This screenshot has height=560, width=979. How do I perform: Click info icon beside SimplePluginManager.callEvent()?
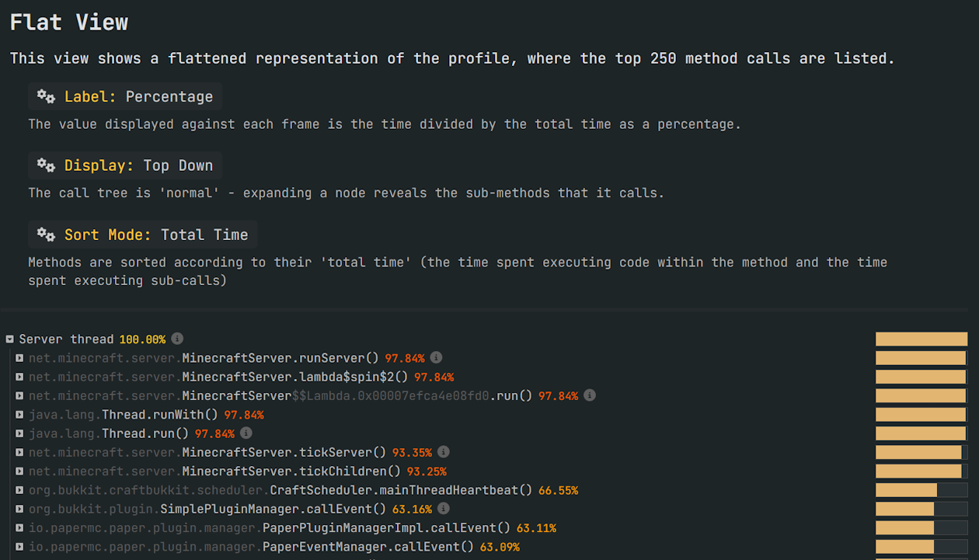pyautogui.click(x=443, y=509)
